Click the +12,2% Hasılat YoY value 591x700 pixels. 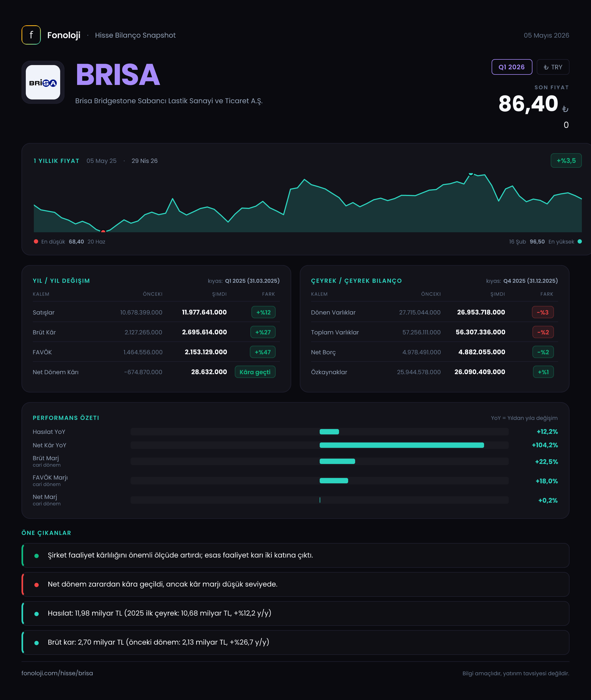click(547, 432)
